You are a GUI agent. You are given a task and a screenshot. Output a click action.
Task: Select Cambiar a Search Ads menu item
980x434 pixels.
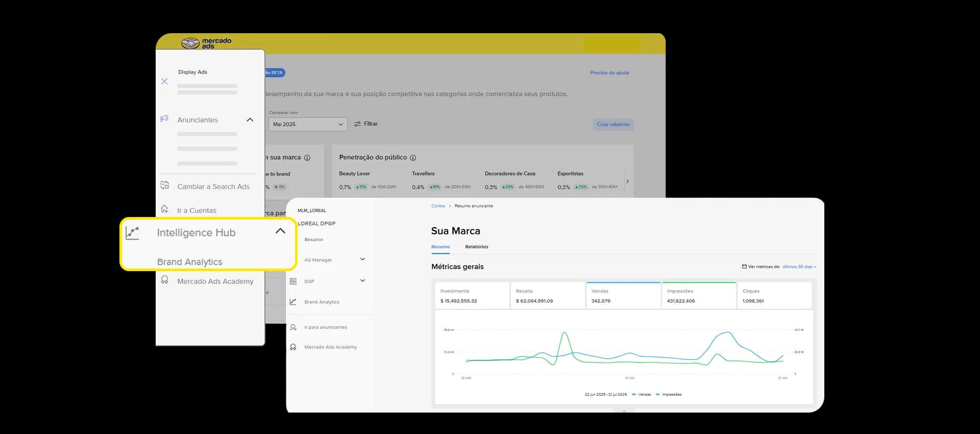pyautogui.click(x=213, y=187)
